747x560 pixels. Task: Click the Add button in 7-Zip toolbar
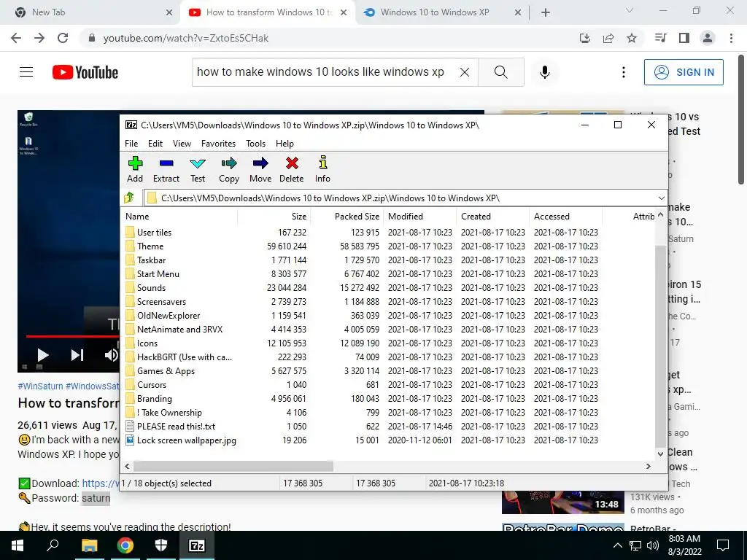tap(135, 169)
